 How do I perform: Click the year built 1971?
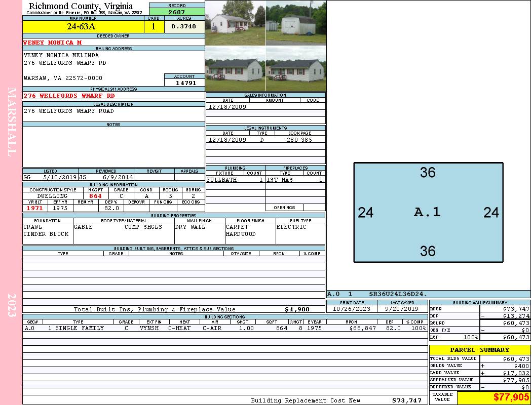[x=34, y=208]
